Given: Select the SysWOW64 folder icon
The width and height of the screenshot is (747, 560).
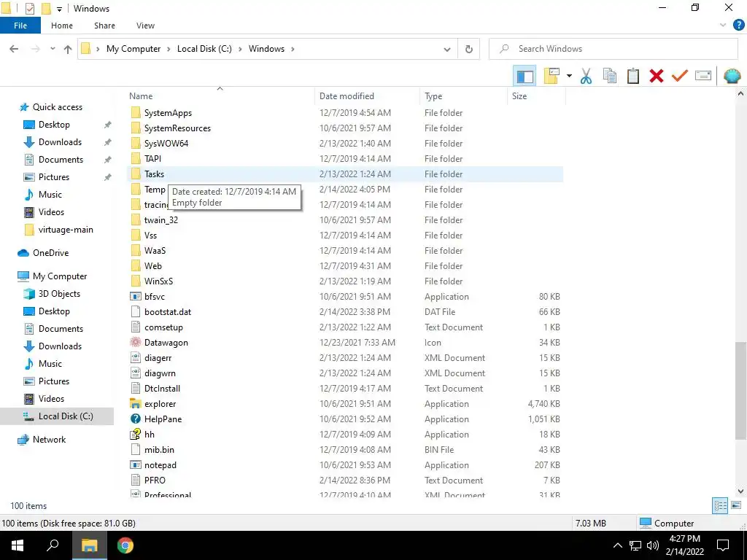Looking at the screenshot, I should [x=136, y=144].
